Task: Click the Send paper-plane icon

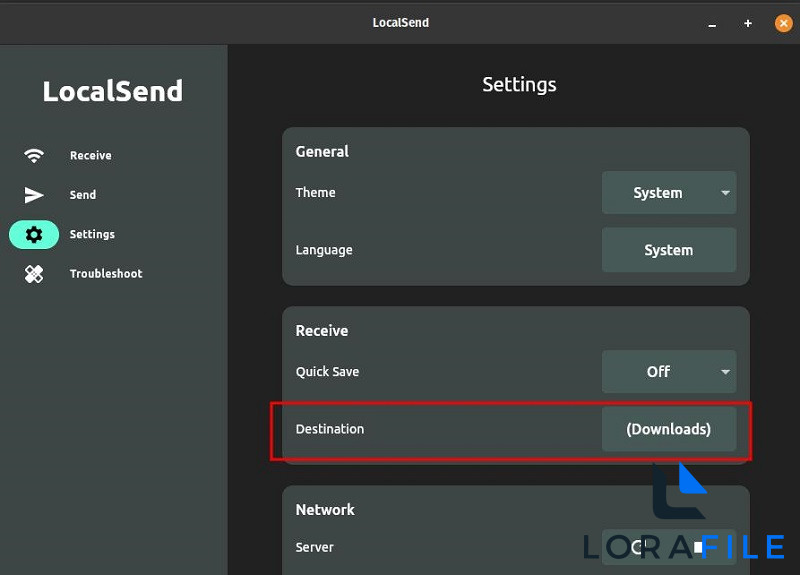Action: click(x=34, y=195)
